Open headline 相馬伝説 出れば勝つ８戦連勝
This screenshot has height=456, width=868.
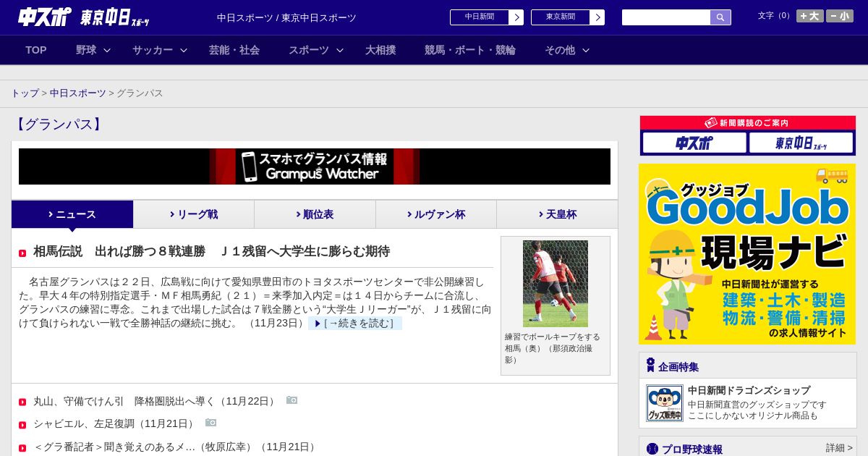click(211, 252)
